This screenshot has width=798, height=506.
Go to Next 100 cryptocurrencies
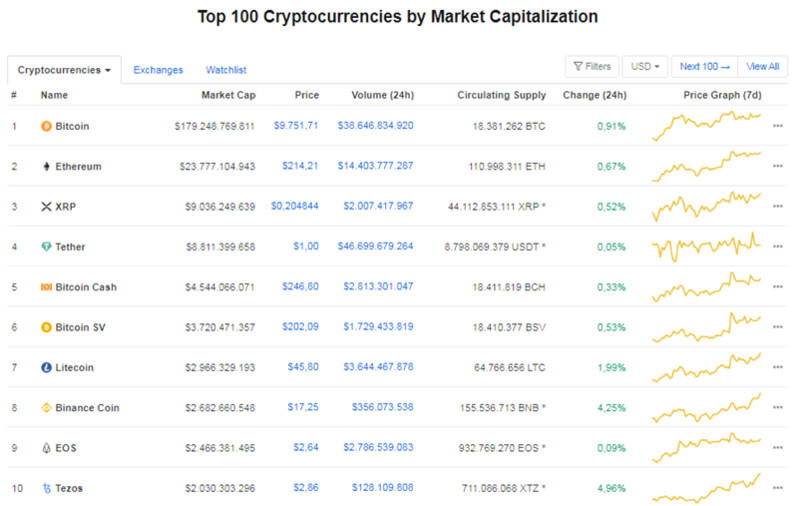pyautogui.click(x=705, y=67)
